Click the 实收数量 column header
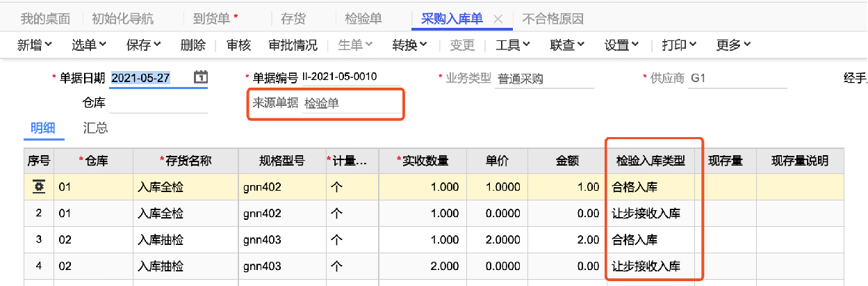 pos(423,161)
